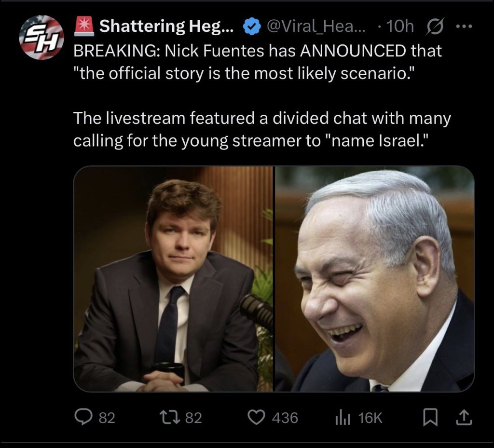This screenshot has height=448, width=494.
Task: Open the Shattering Heg... display name
Action: [x=166, y=26]
